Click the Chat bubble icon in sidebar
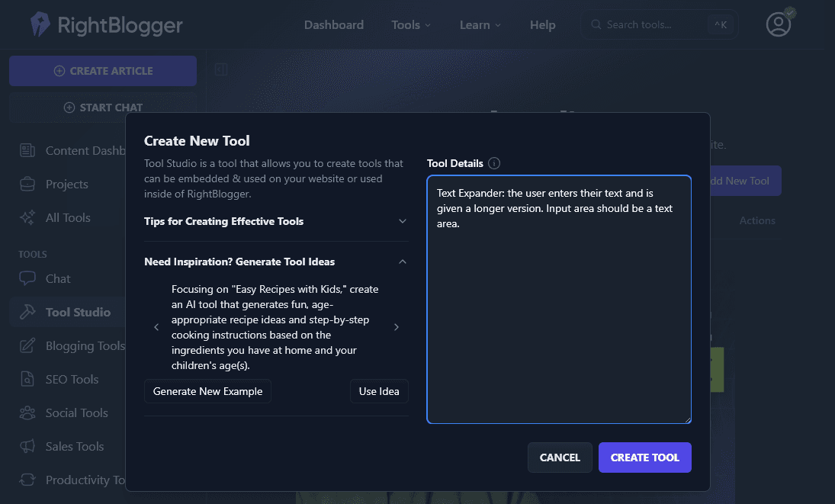 (x=27, y=278)
